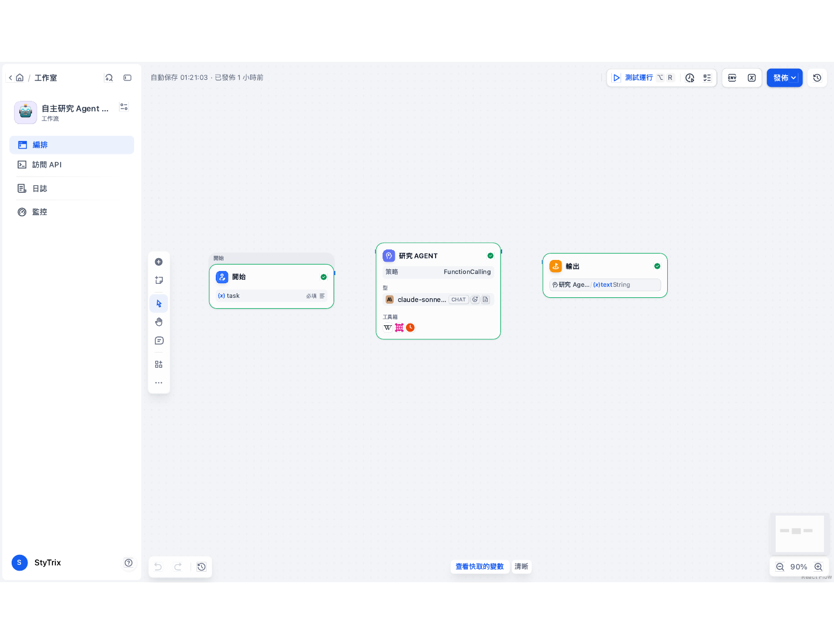
Task: Click the pink grid tool icon in 工具箱
Action: coord(400,328)
